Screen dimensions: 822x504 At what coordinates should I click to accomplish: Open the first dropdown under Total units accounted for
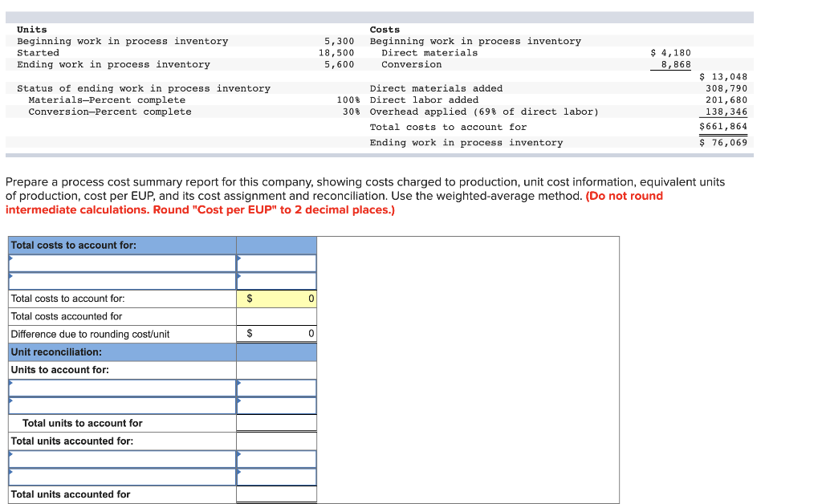tap(120, 458)
